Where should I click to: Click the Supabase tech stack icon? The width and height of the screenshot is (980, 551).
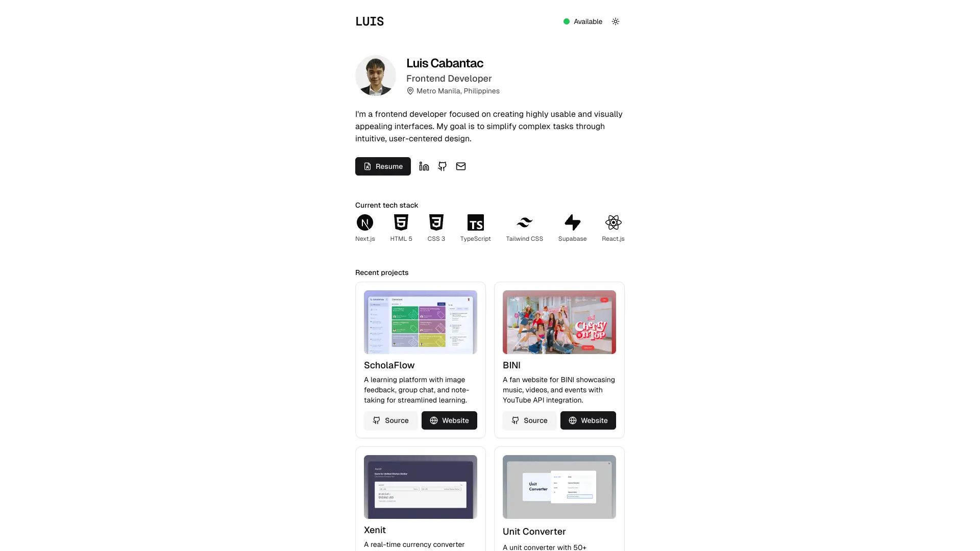(x=572, y=222)
